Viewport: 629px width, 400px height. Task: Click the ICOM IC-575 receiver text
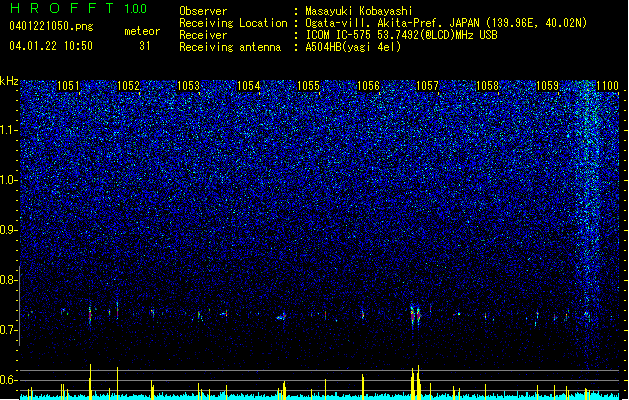click(x=401, y=35)
